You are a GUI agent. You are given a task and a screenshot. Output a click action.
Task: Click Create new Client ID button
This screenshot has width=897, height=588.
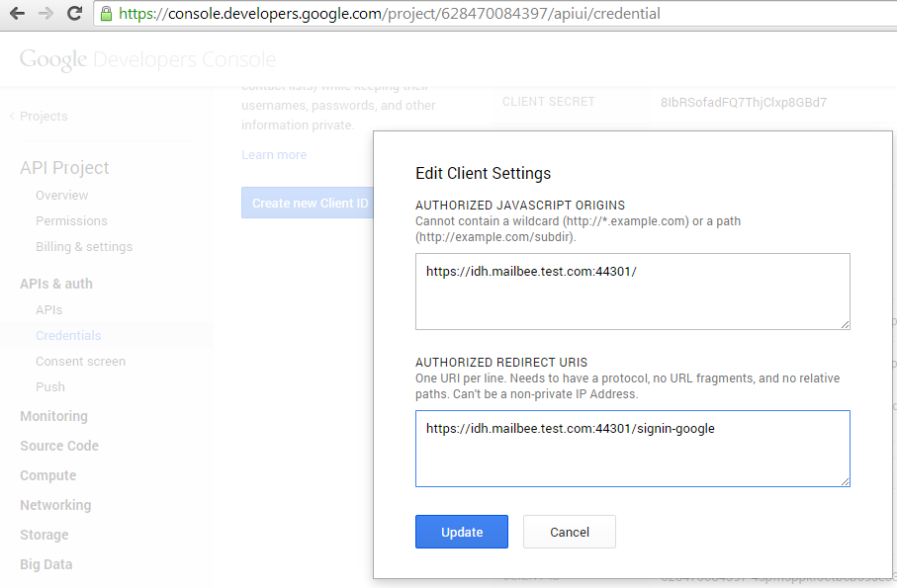(308, 203)
